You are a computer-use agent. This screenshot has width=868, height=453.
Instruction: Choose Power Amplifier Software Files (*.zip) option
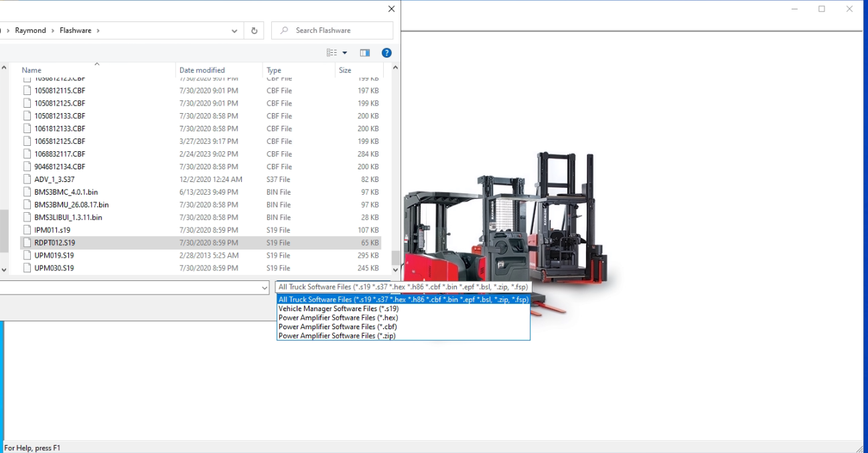coord(337,336)
